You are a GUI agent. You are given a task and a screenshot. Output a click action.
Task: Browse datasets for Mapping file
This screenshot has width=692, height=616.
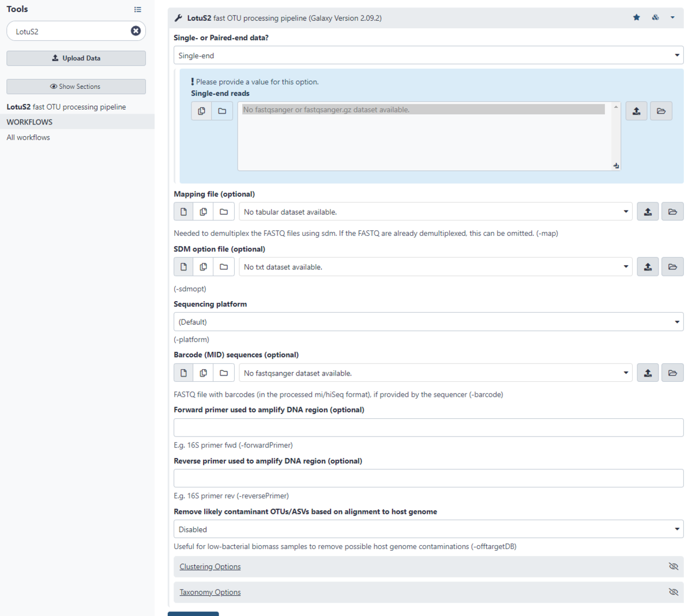click(672, 212)
